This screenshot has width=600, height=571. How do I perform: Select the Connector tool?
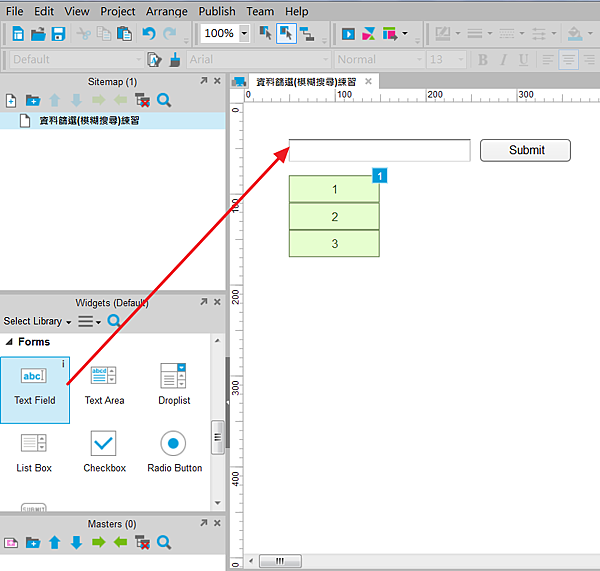[x=307, y=34]
